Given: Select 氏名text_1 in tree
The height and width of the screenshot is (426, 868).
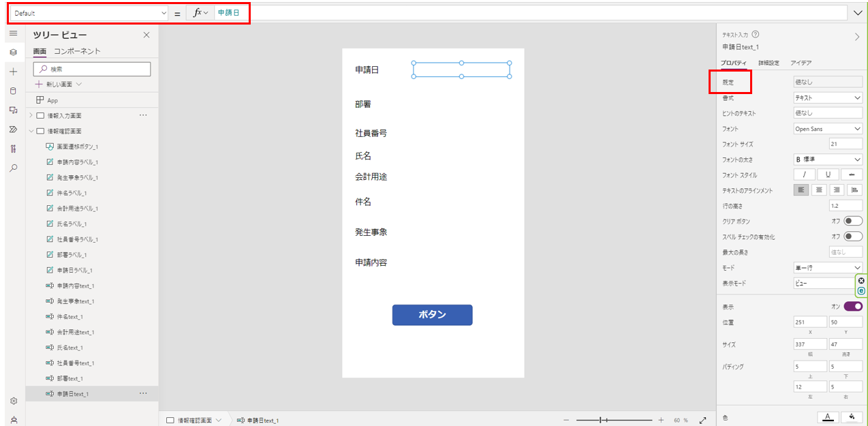Looking at the screenshot, I should [x=69, y=348].
